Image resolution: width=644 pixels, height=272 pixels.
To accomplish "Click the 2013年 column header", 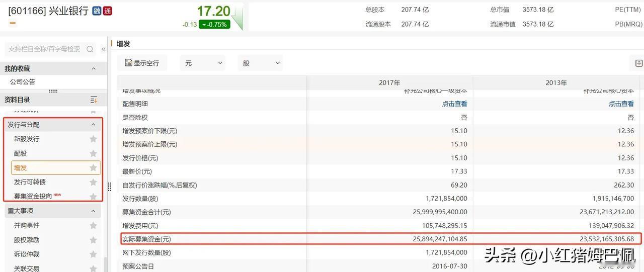I will pos(556,82).
